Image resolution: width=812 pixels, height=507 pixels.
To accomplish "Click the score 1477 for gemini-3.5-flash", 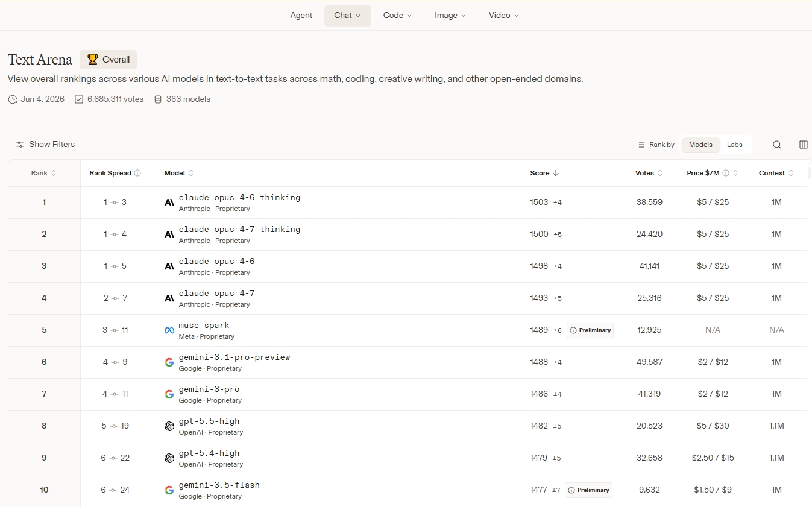I will (538, 490).
